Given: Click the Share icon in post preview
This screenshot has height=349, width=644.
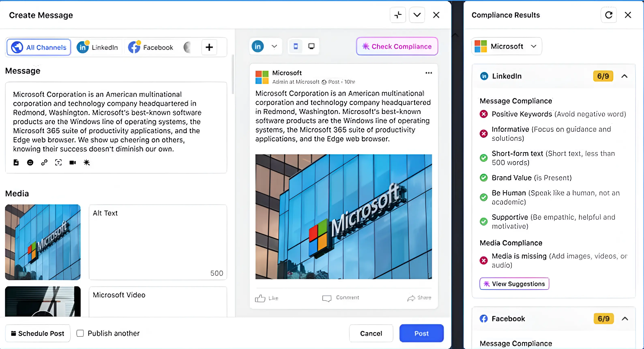Looking at the screenshot, I should tap(411, 298).
